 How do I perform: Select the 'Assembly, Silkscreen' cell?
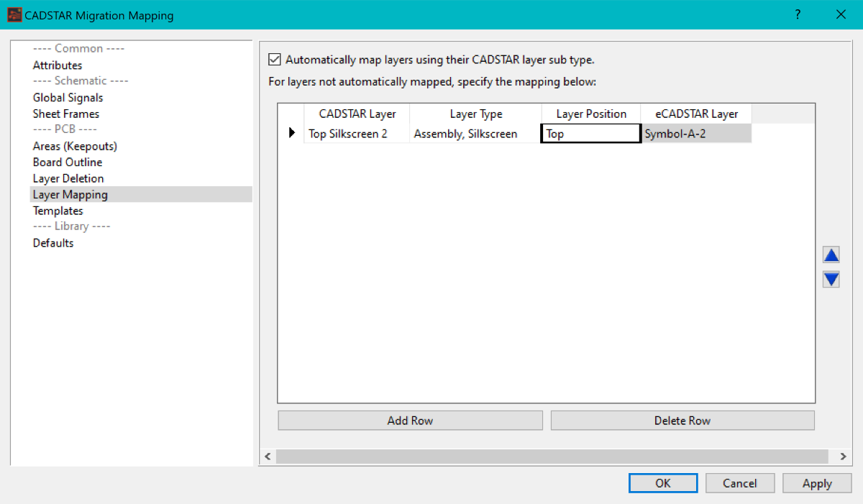(476, 134)
